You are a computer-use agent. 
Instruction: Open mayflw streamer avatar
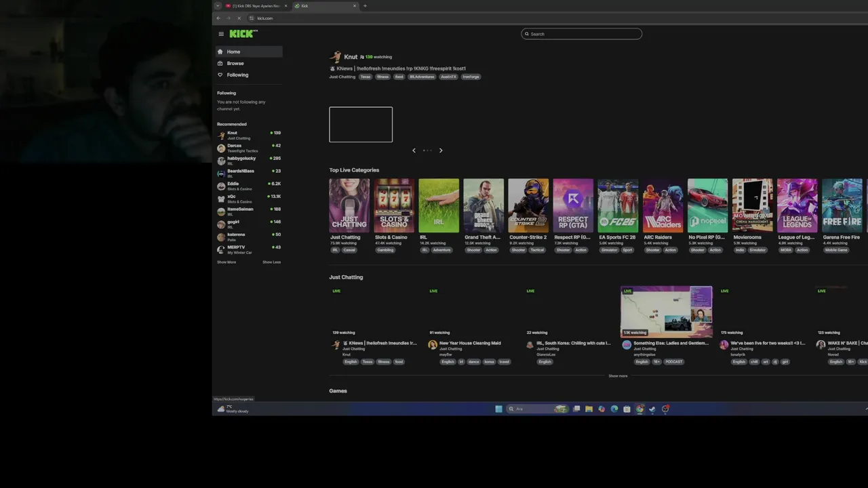click(433, 345)
